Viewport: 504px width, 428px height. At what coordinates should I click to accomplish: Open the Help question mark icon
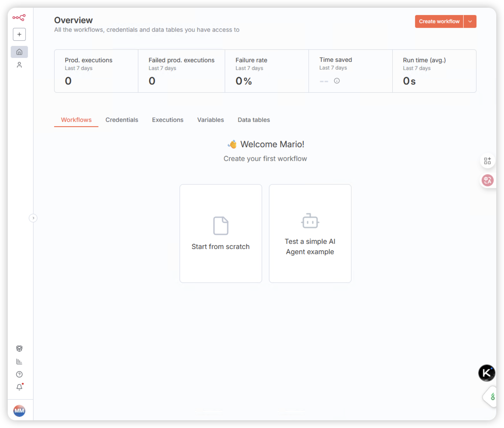(x=19, y=374)
